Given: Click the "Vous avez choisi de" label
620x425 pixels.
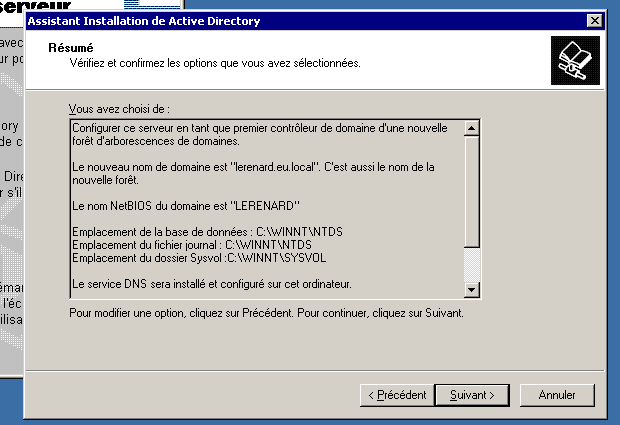Looking at the screenshot, I should click(119, 109).
